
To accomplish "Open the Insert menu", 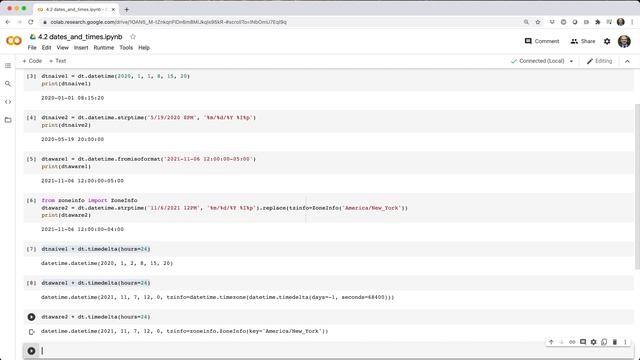I will [81, 48].
